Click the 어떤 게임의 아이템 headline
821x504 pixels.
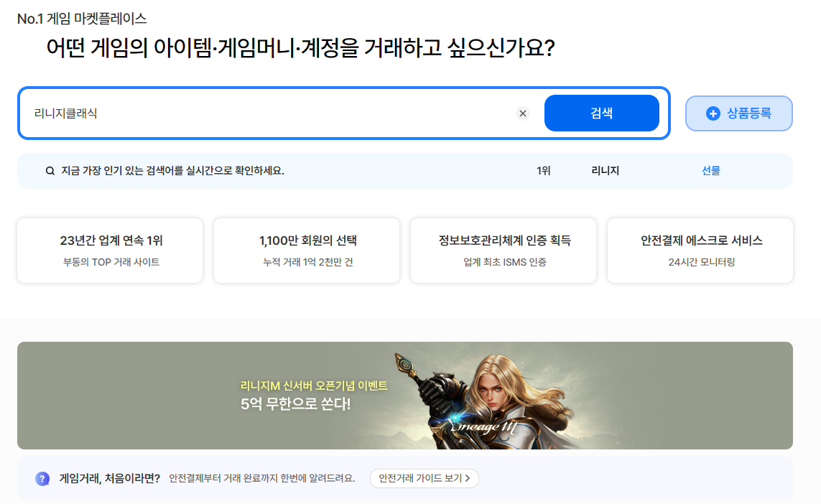(300, 48)
